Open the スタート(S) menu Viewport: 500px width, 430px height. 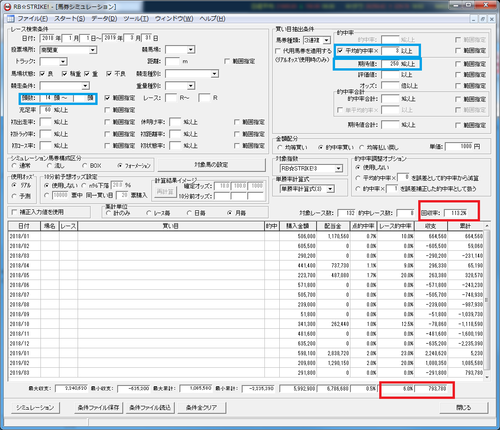[70, 19]
